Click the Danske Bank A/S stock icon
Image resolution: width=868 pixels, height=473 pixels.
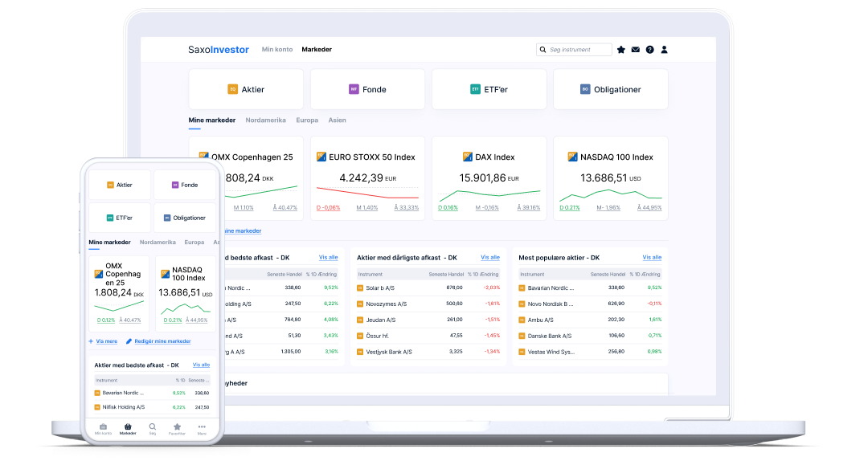click(x=522, y=336)
